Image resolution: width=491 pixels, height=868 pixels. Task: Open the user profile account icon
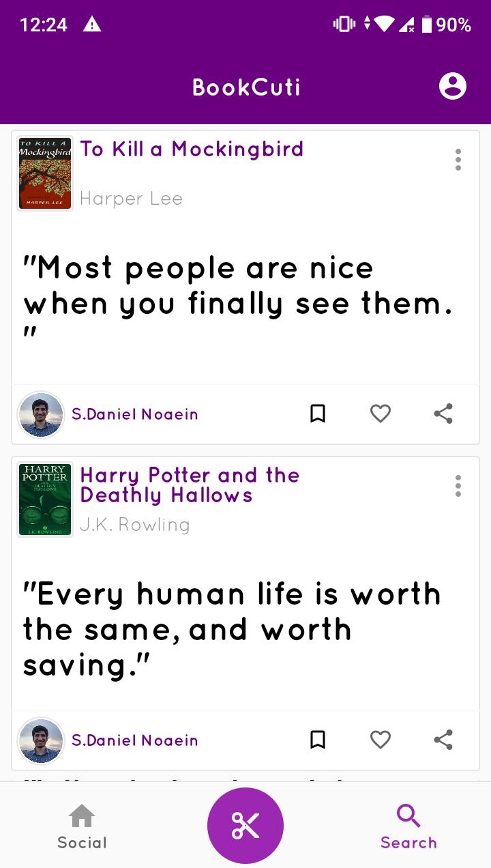[453, 87]
